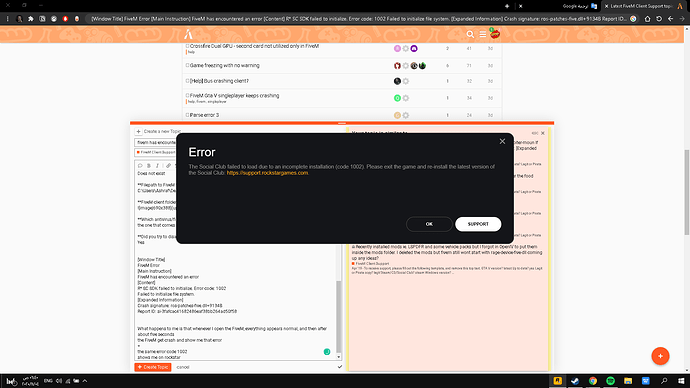Image resolution: width=690 pixels, height=388 pixels.
Task: Open the Rockstar launcher taskbar icon
Action: [x=558, y=381]
